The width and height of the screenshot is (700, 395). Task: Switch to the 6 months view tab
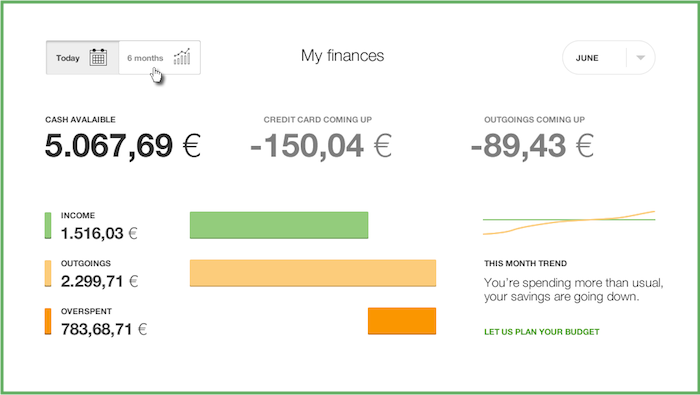coord(159,58)
